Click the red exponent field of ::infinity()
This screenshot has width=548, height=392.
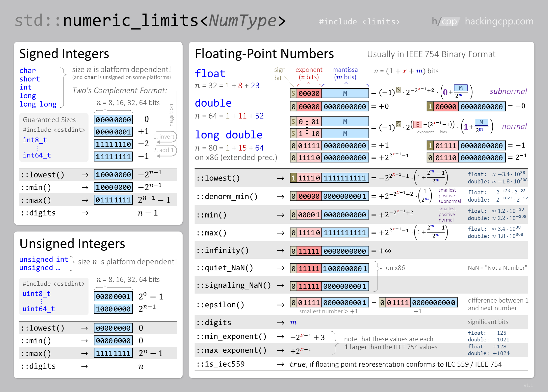pos(309,251)
